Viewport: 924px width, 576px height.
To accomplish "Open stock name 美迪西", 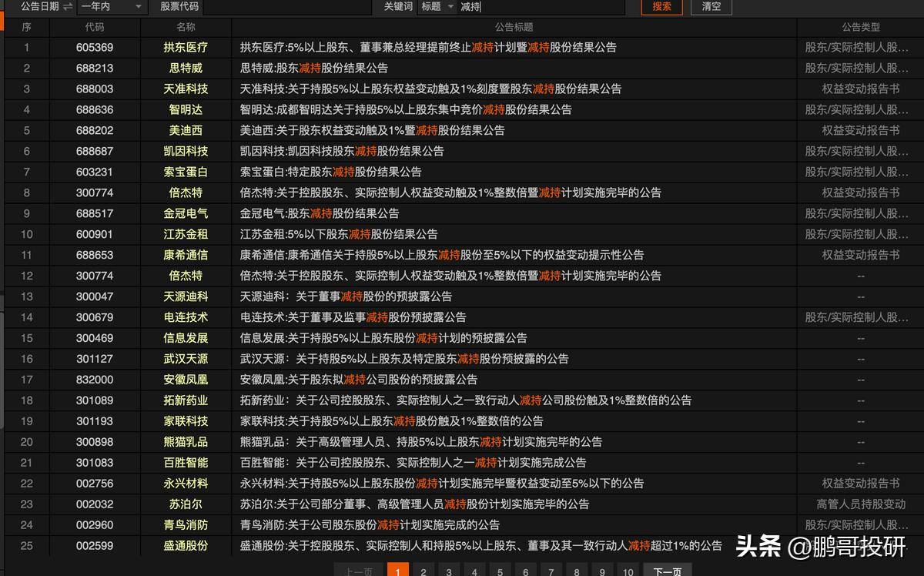I will (186, 131).
